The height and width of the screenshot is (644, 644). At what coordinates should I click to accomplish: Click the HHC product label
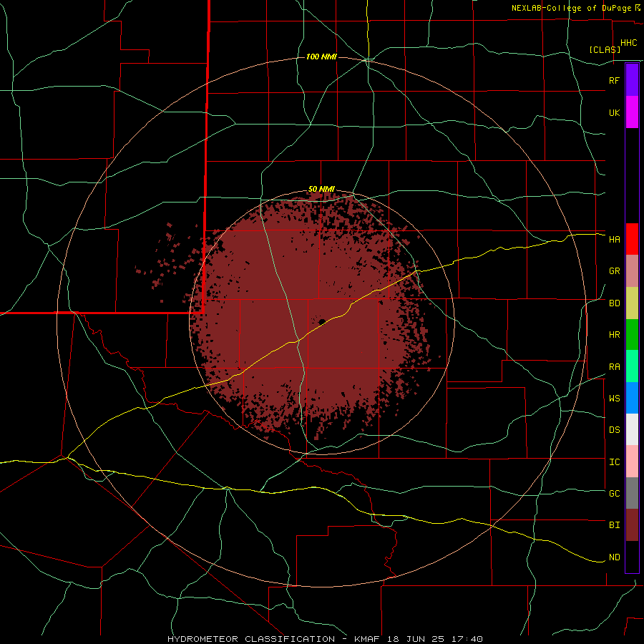click(x=629, y=43)
